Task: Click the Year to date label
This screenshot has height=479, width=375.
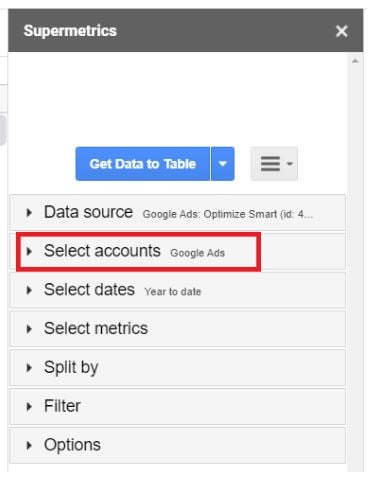Action: 173,292
